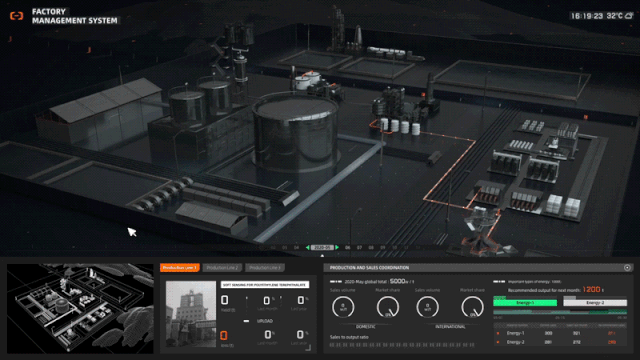Click the small up-arrow collapse handle under timeline
This screenshot has width=640, height=360.
point(322,256)
